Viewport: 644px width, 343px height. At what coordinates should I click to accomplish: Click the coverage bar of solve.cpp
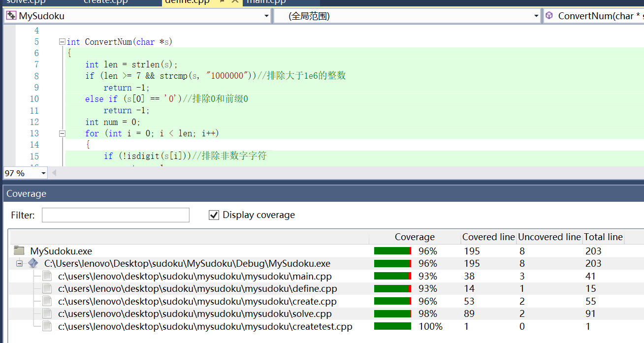393,313
